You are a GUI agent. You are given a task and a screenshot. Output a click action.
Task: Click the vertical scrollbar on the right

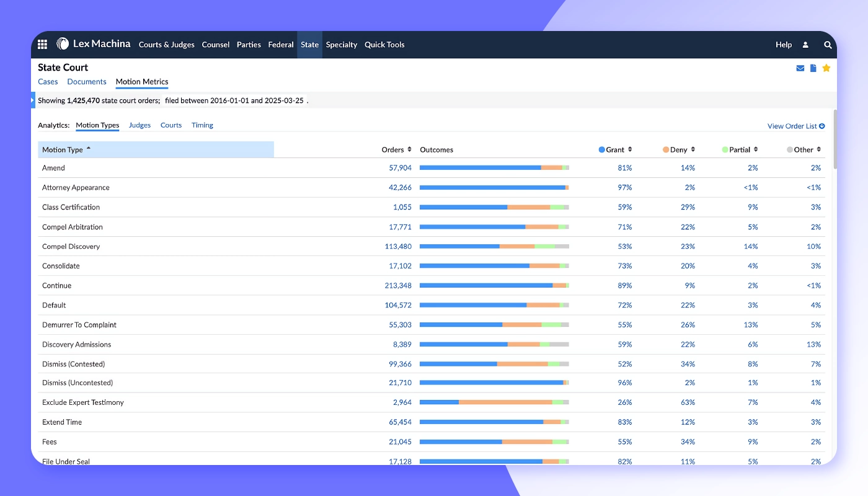835,139
